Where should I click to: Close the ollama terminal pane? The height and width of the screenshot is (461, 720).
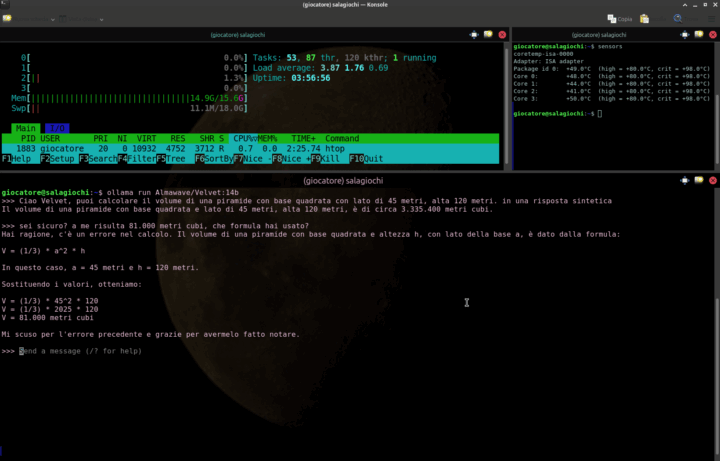[x=711, y=181]
